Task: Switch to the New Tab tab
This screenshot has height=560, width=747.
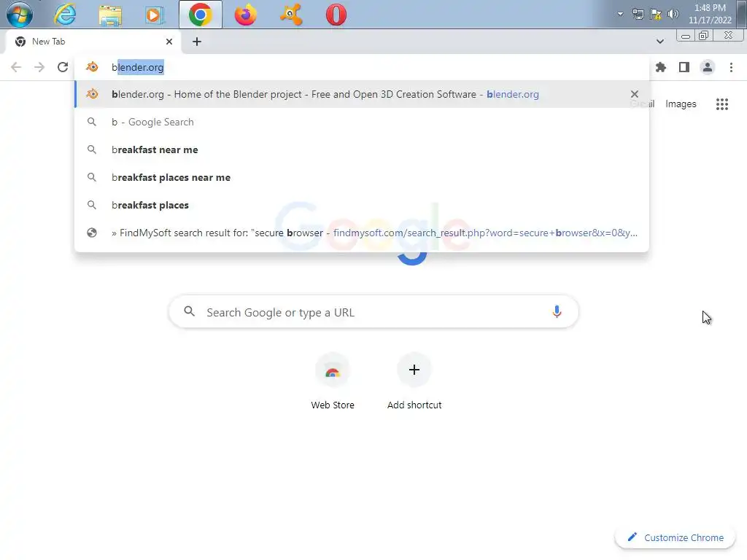Action: click(93, 42)
